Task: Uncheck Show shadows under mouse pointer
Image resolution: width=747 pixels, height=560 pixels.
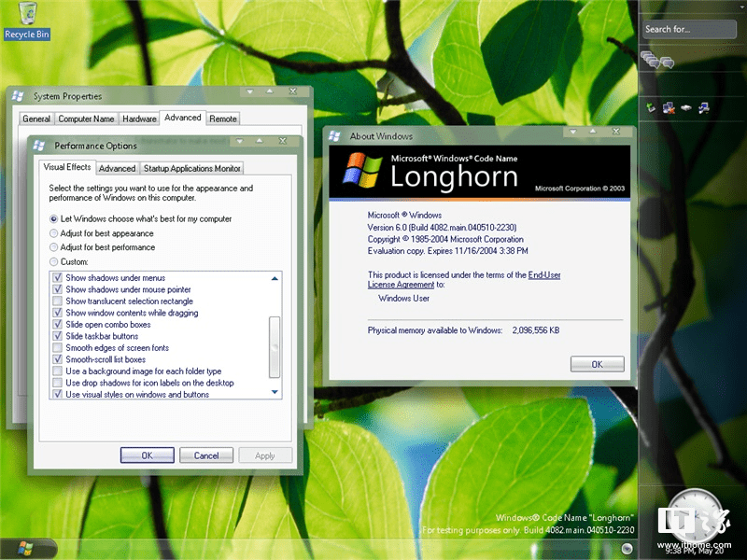Action: pos(58,289)
